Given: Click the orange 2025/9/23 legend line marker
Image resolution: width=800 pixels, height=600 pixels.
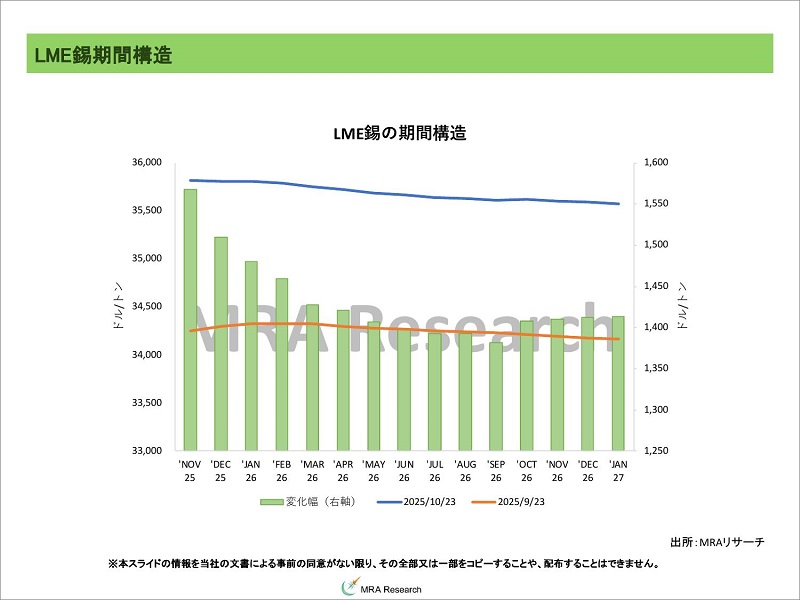Looking at the screenshot, I should 492,501.
